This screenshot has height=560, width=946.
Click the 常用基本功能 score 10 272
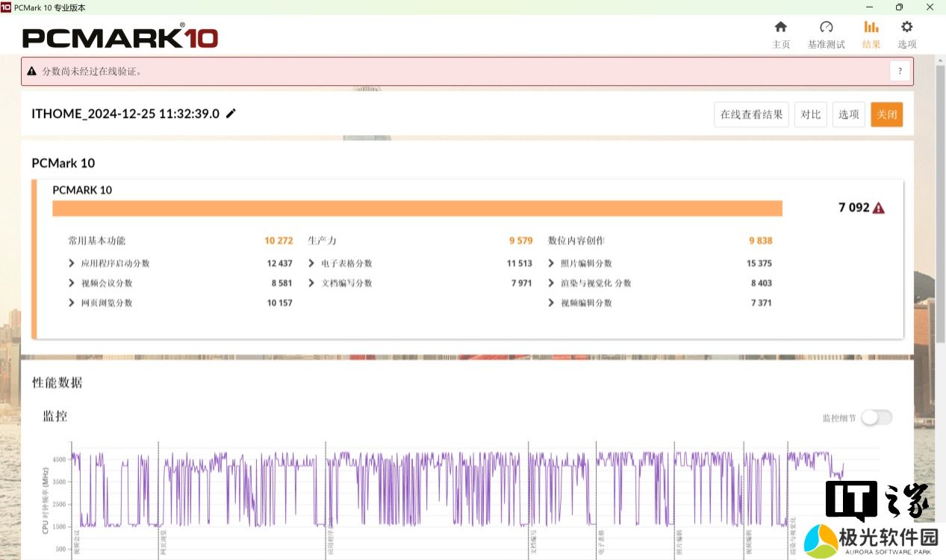coord(278,240)
